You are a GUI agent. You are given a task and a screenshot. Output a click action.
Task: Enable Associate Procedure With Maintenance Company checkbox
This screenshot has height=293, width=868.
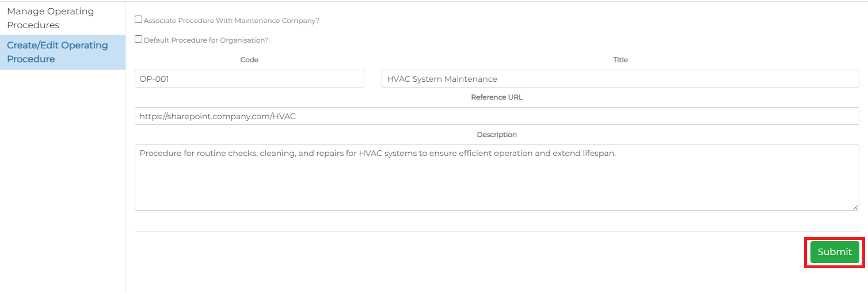(138, 20)
